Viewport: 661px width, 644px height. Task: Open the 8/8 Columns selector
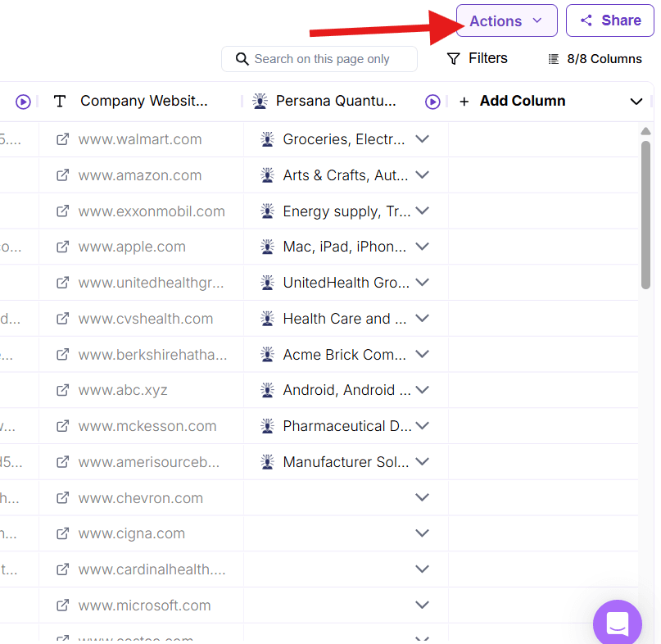595,59
